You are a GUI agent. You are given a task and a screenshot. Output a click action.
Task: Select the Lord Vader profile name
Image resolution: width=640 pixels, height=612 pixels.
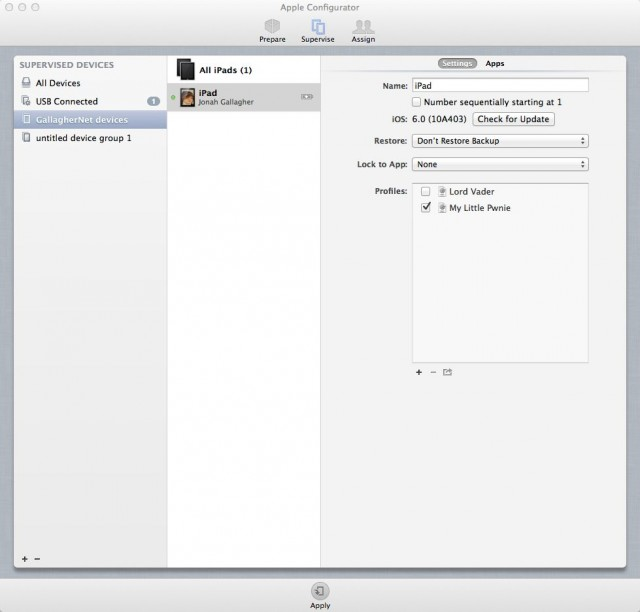click(471, 191)
